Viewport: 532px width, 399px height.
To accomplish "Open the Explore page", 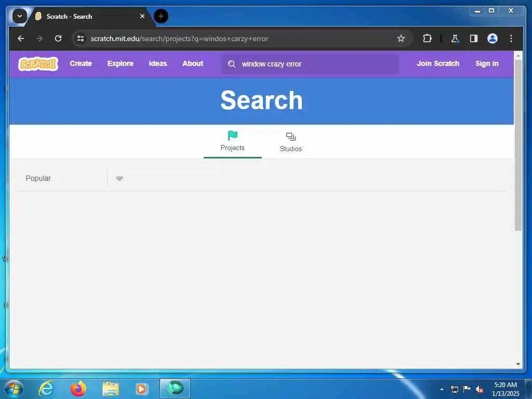I will [x=121, y=63].
